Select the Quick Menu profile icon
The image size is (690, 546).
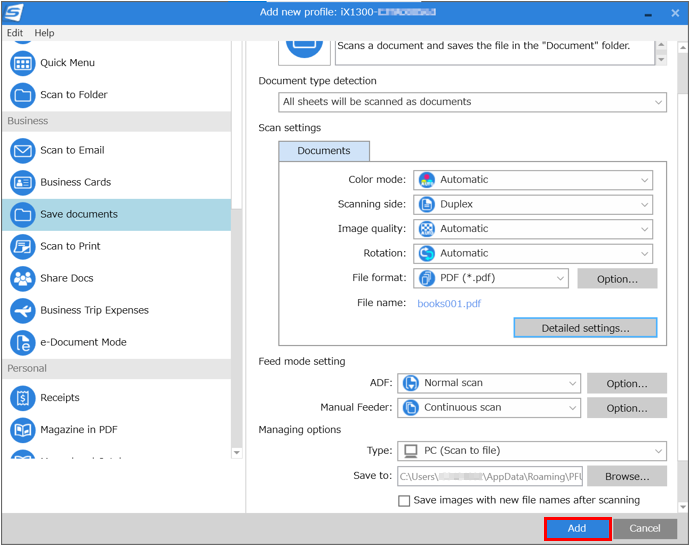click(x=22, y=63)
